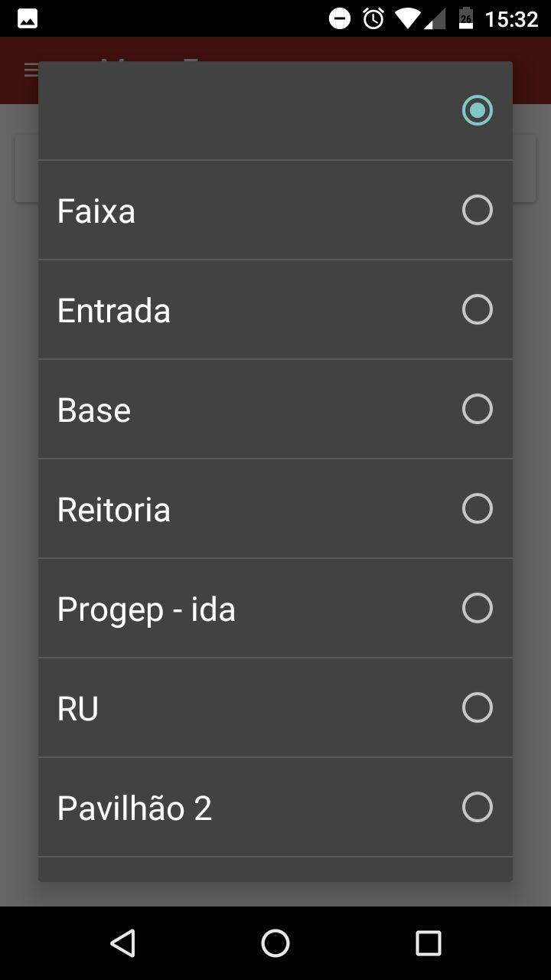Select Entrada radio button

pyautogui.click(x=477, y=309)
